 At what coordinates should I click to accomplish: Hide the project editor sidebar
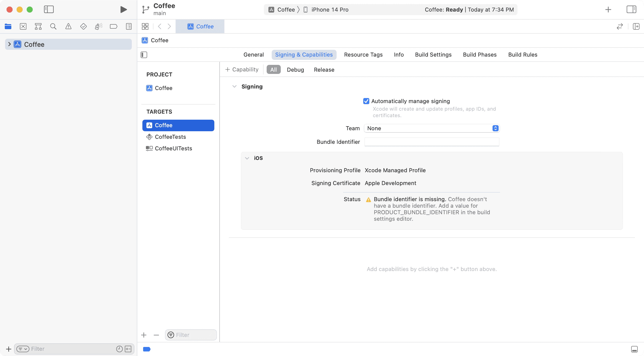(x=144, y=55)
